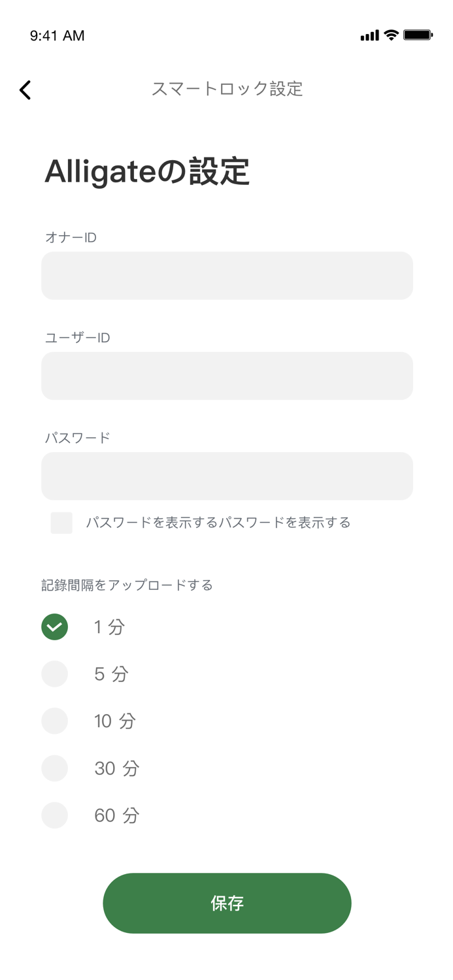
Task: Tap the スマートロック設定 header title
Action: tap(227, 89)
